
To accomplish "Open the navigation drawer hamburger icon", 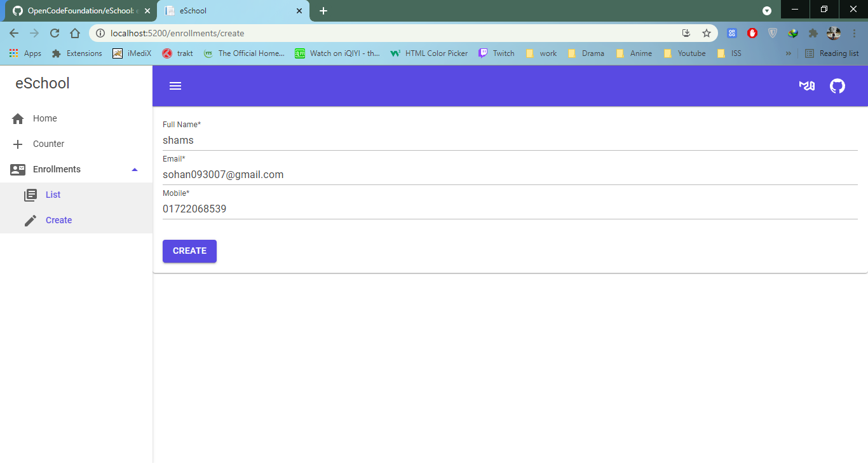I will (x=175, y=85).
